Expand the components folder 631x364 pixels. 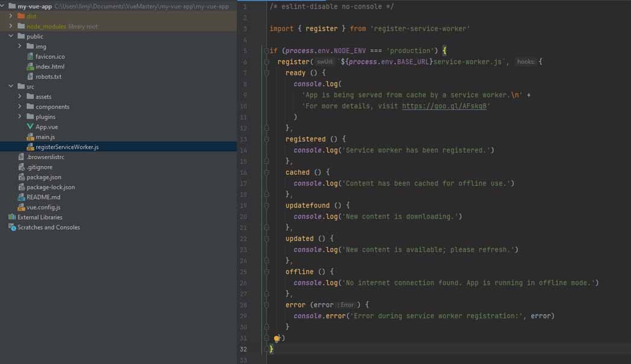(20, 107)
